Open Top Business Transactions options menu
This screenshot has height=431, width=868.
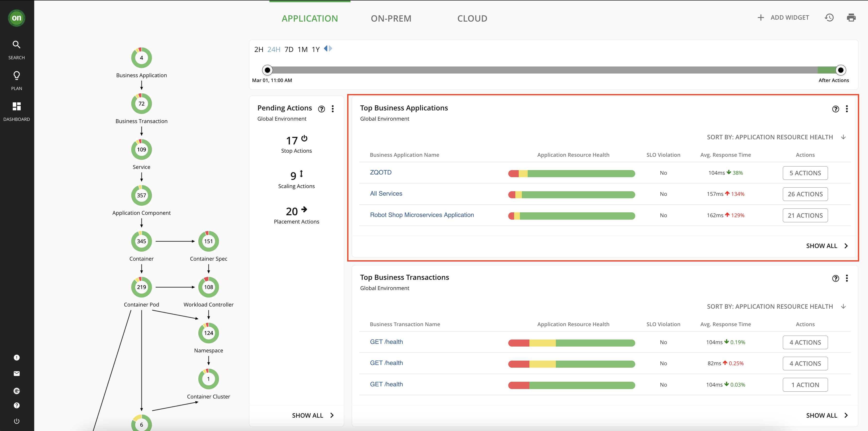(x=847, y=278)
